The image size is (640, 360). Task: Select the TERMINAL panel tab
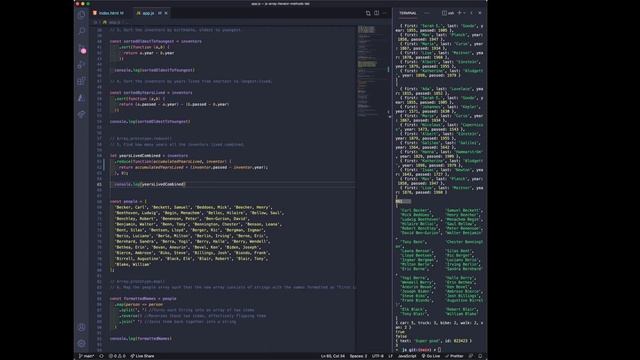(408, 13)
